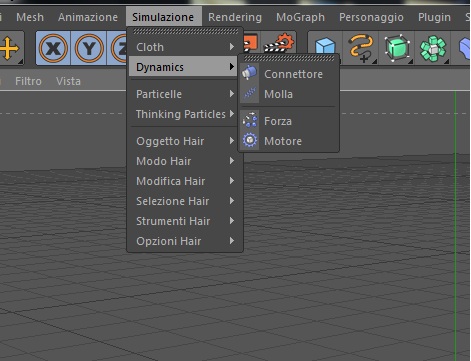
Task: Click the Motore motor gear icon
Action: point(250,140)
